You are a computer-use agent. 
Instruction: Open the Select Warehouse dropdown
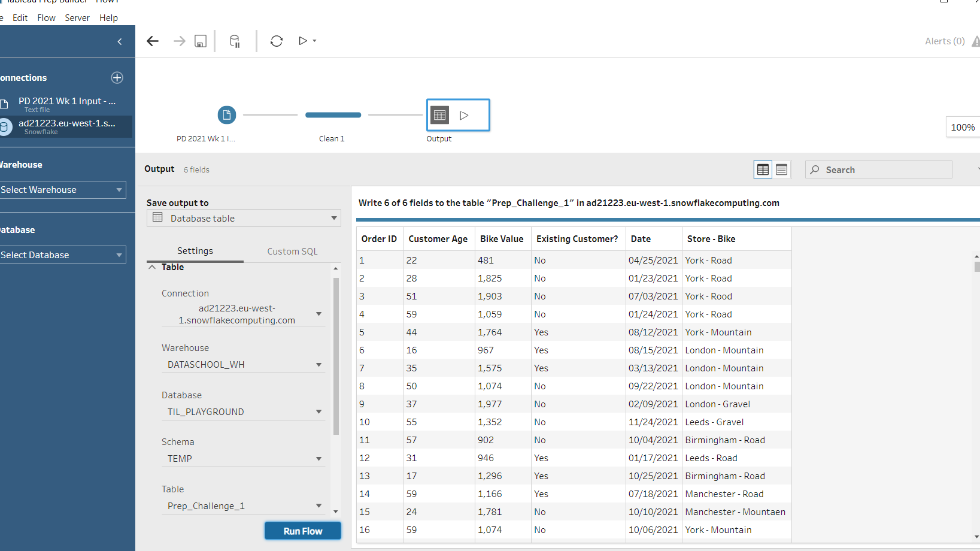(x=62, y=190)
